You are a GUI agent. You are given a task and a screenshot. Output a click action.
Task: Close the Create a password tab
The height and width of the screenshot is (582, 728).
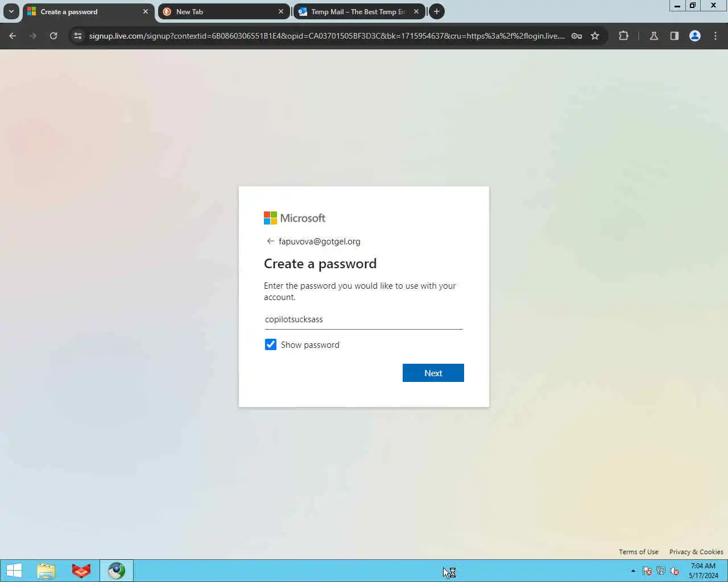[146, 11]
